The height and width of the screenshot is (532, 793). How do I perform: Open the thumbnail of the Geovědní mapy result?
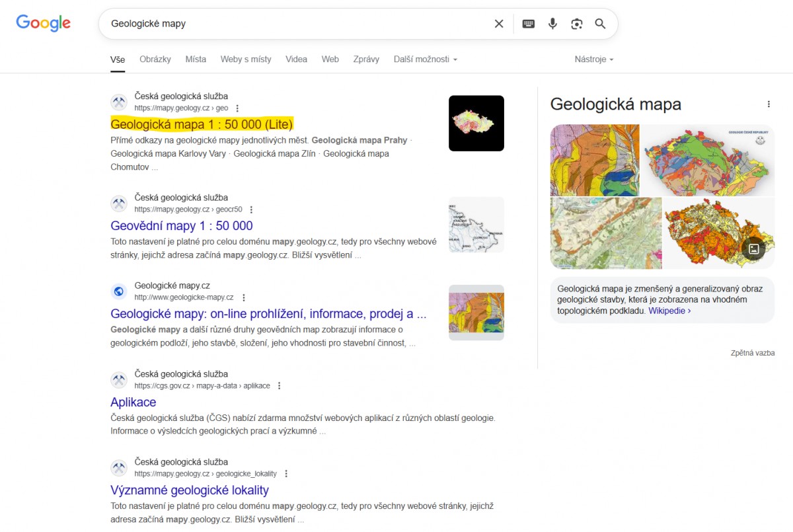coord(476,225)
